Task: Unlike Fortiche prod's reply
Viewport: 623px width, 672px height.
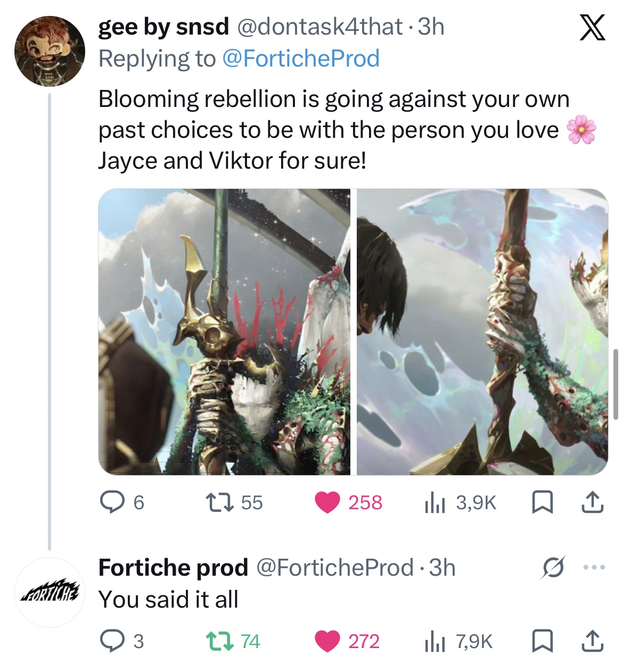Action: 327,641
